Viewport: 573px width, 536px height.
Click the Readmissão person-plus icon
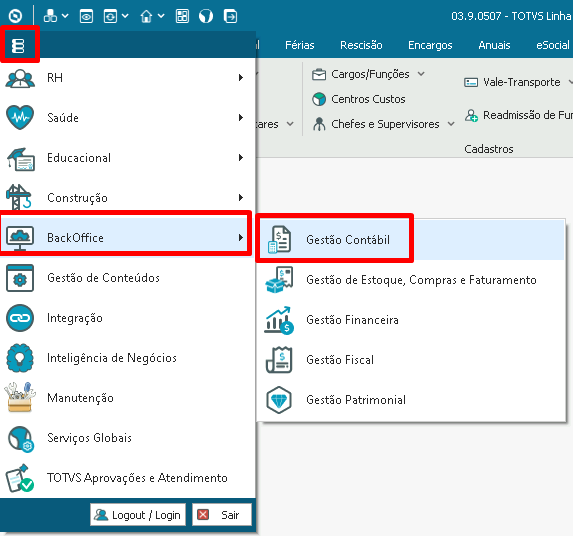pos(471,115)
